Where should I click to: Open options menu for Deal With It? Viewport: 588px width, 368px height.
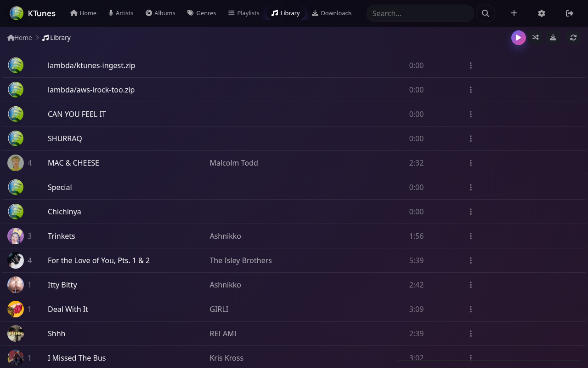click(471, 309)
